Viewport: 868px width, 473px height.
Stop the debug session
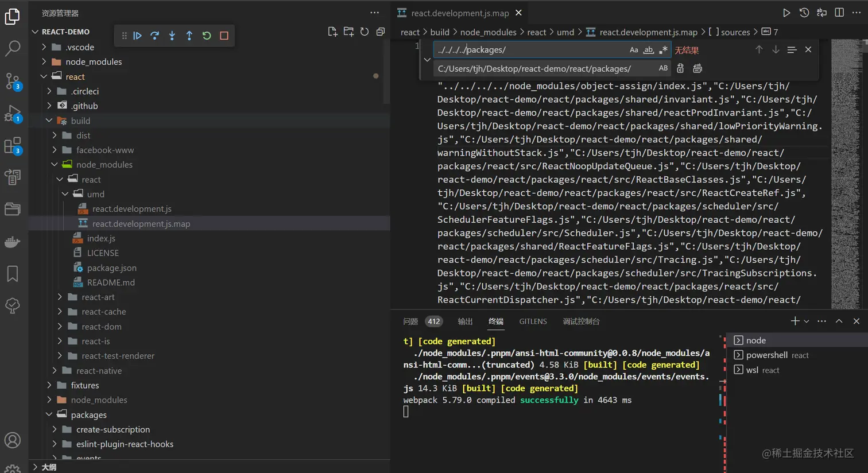(224, 36)
